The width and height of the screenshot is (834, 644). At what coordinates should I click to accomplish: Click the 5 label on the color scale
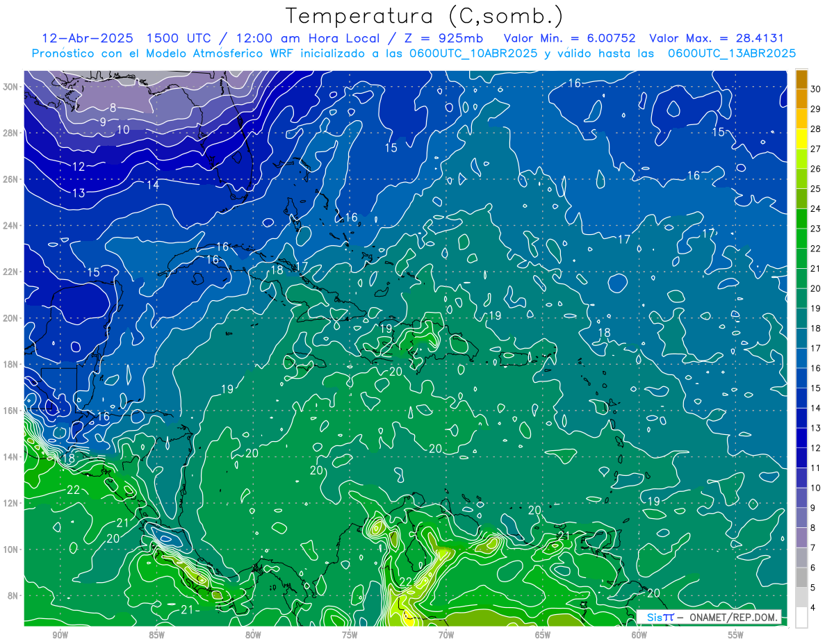coord(814,588)
